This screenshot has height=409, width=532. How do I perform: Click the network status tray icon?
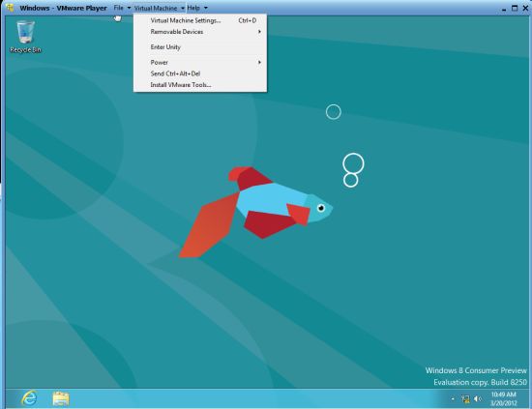tap(465, 399)
